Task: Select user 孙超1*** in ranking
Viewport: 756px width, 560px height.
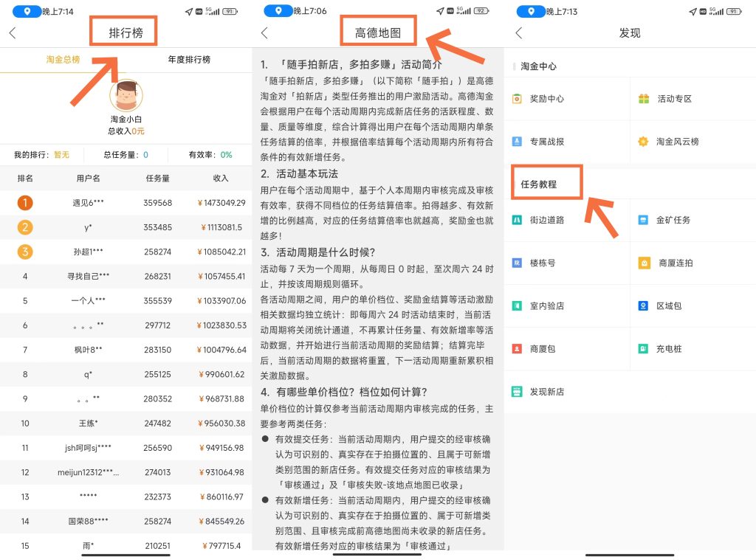Action: [x=89, y=252]
